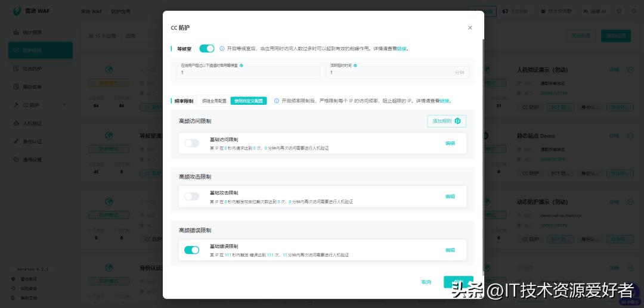Click globe icon of 等候室 background card
The width and height of the screenshot is (644, 308).
point(109,135)
